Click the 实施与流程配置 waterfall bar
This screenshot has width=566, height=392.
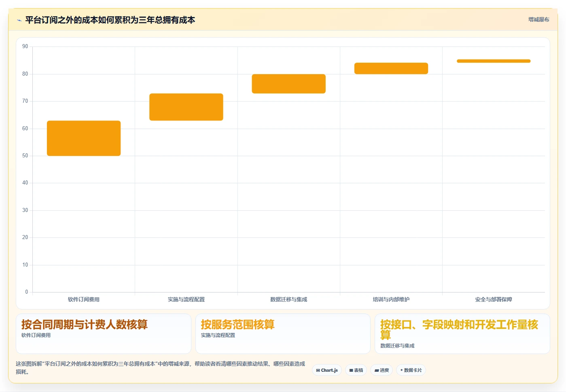click(186, 107)
